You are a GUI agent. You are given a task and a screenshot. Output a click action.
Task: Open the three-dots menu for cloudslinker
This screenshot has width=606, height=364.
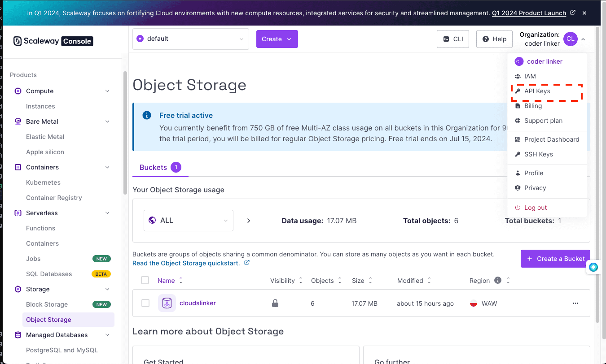tap(575, 303)
